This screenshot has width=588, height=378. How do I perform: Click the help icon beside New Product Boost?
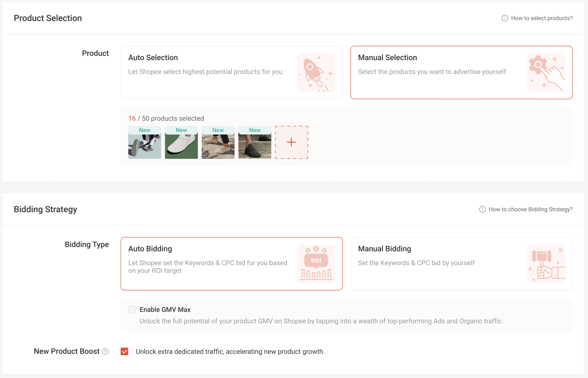(105, 352)
